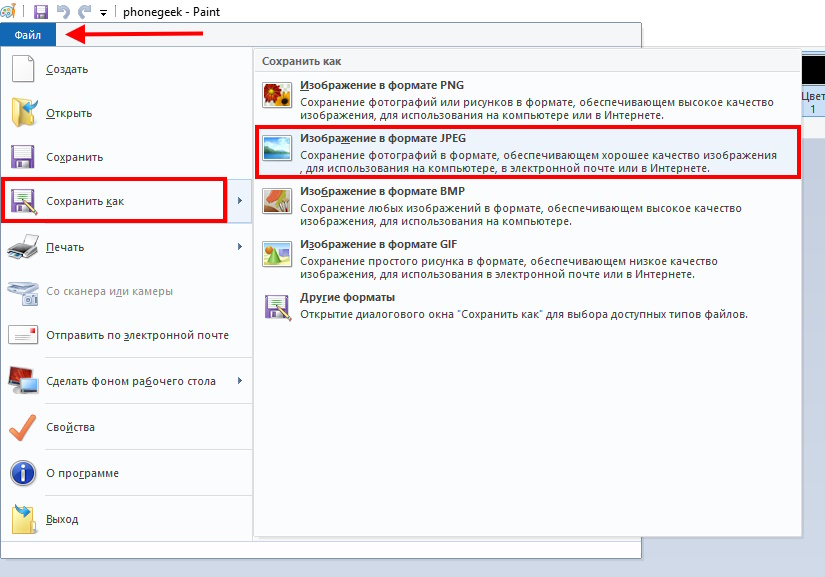This screenshot has width=825, height=577.
Task: Click the Undo arrow in quick access toolbar
Action: (63, 12)
